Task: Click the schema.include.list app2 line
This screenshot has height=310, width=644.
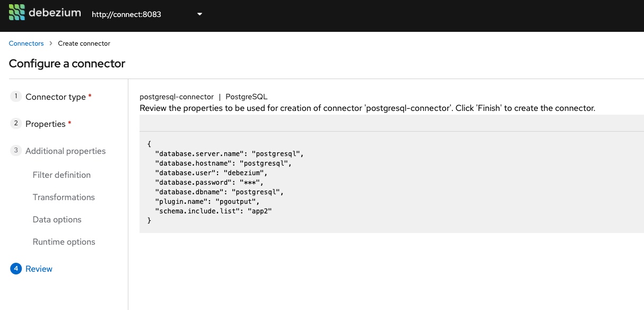Action: [x=214, y=211]
